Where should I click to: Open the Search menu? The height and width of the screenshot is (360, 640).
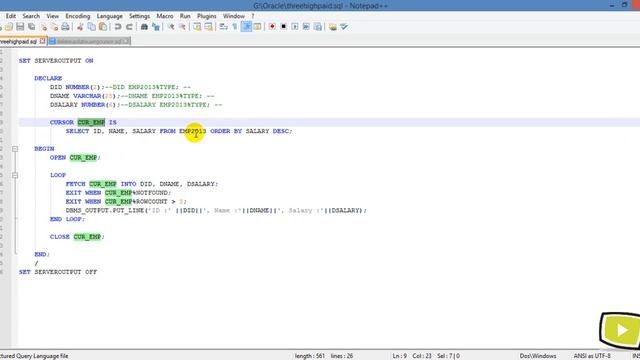[x=31, y=16]
